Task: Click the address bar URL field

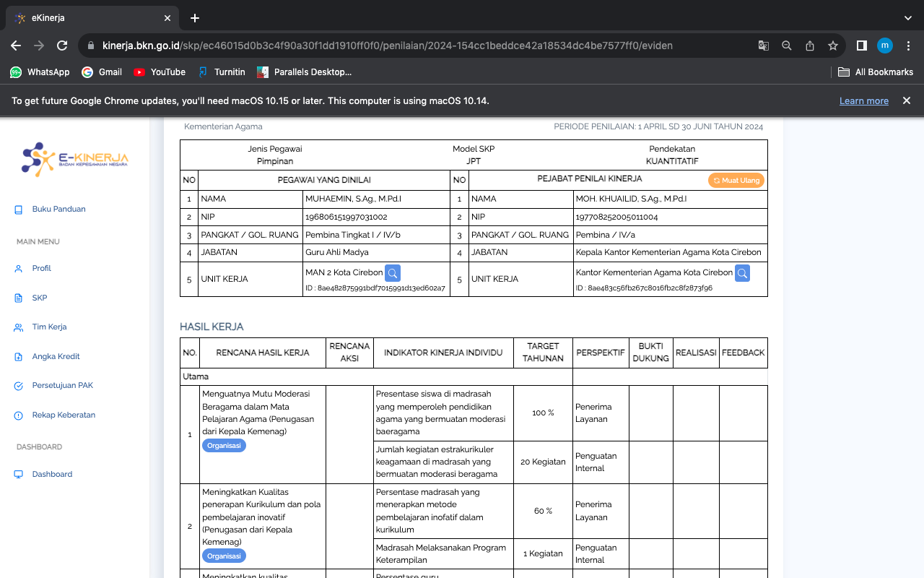Action: coord(387,46)
